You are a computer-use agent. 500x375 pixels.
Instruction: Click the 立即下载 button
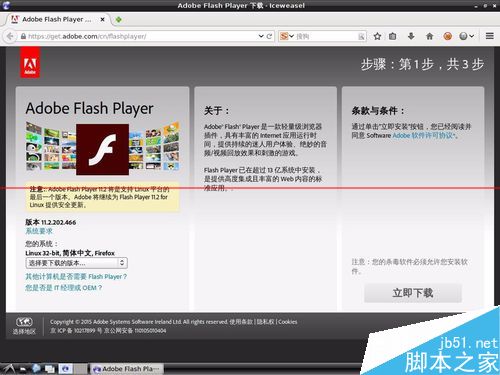pos(413,293)
